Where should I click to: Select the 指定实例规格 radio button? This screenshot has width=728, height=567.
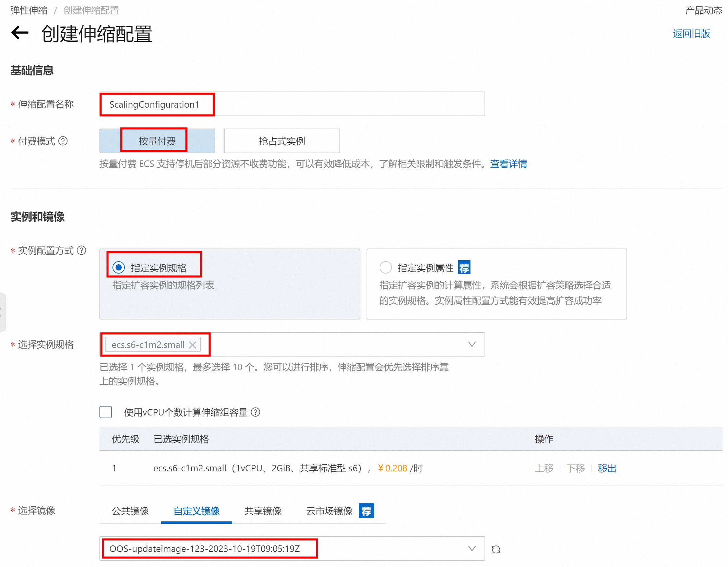(119, 267)
